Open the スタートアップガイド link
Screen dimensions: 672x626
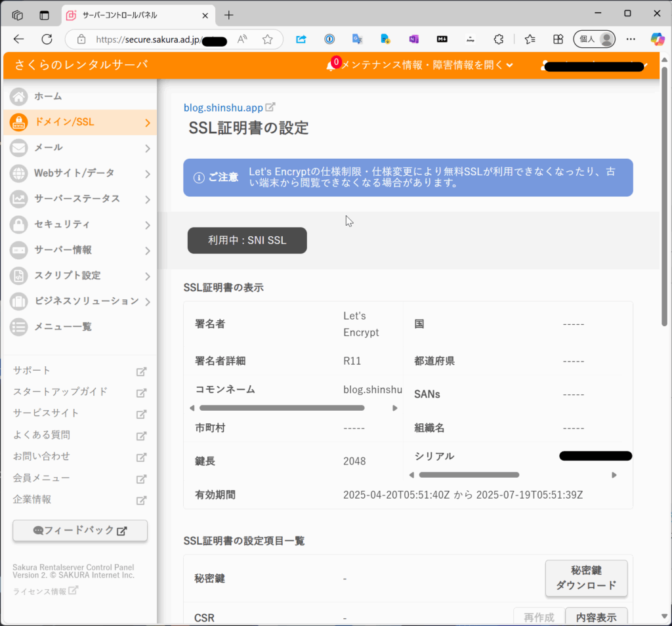[x=79, y=392]
